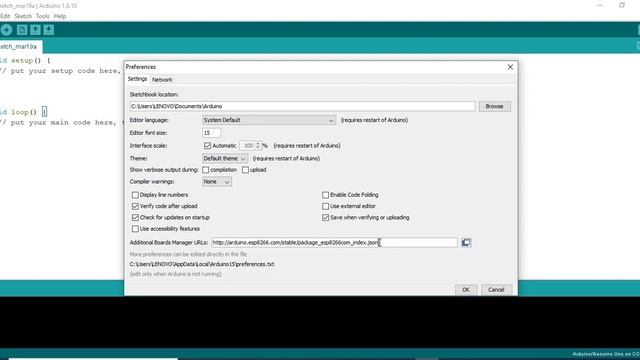Toggle Save when verifying or uploading
This screenshot has height=360, width=640.
coord(325,218)
